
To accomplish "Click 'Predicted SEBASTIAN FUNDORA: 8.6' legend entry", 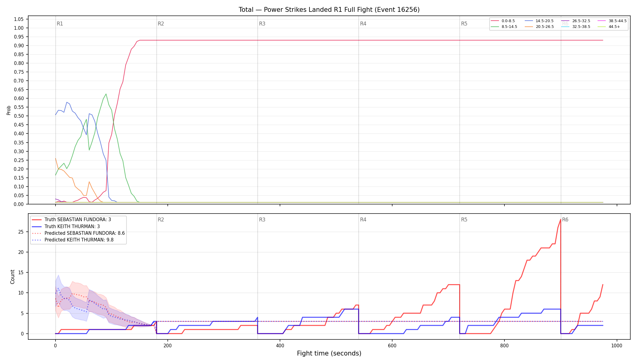I will [78, 233].
